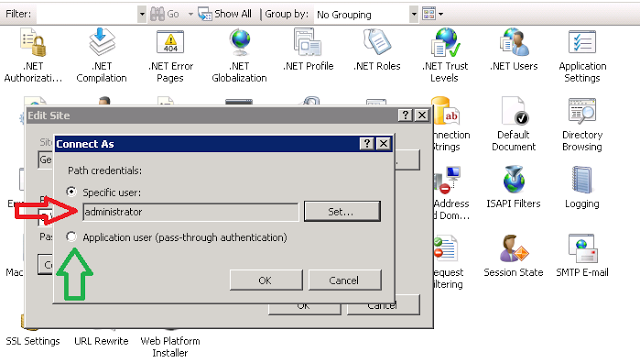Screen dimensions: 640x363
Task: Click the administrator user name field
Action: [x=190, y=212]
